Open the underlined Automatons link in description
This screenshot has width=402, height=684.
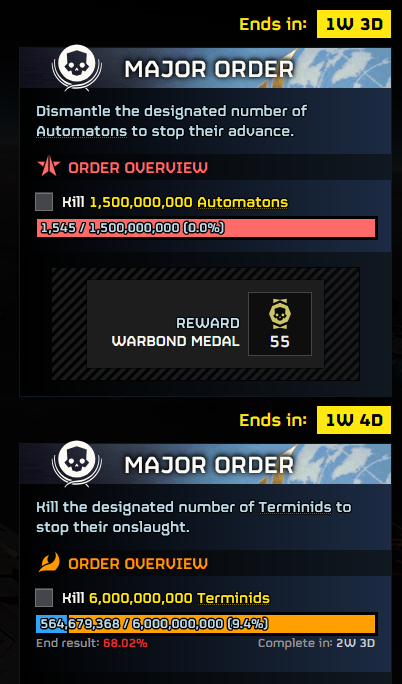point(82,131)
